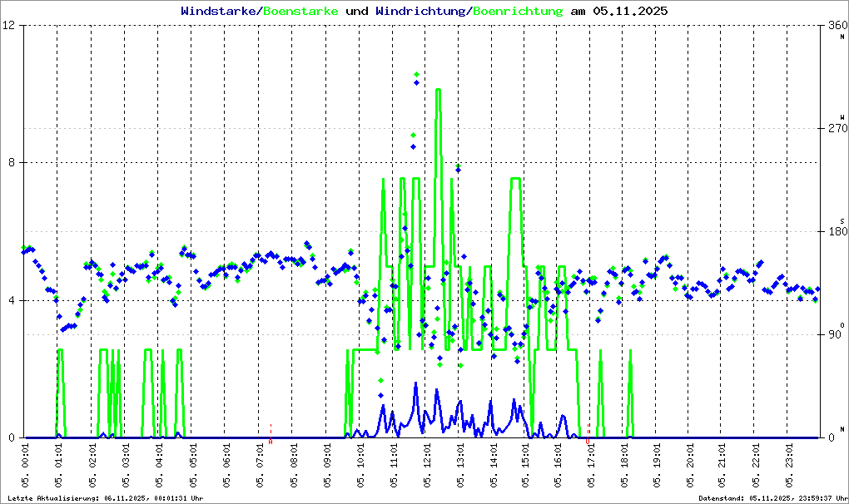Click time label '05. 08:01'
This screenshot has width=849, height=504.
(294, 466)
